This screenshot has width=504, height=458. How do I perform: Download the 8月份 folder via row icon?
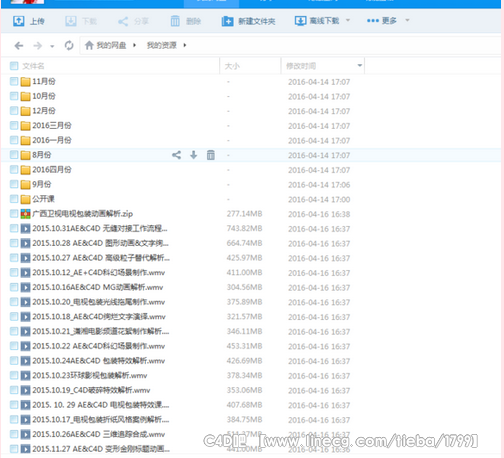pyautogui.click(x=194, y=155)
